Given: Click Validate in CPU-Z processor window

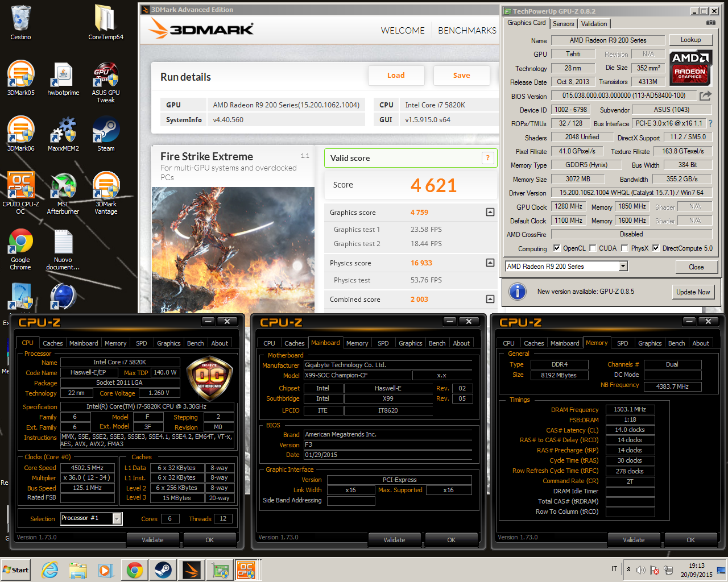Looking at the screenshot, I should (x=152, y=540).
